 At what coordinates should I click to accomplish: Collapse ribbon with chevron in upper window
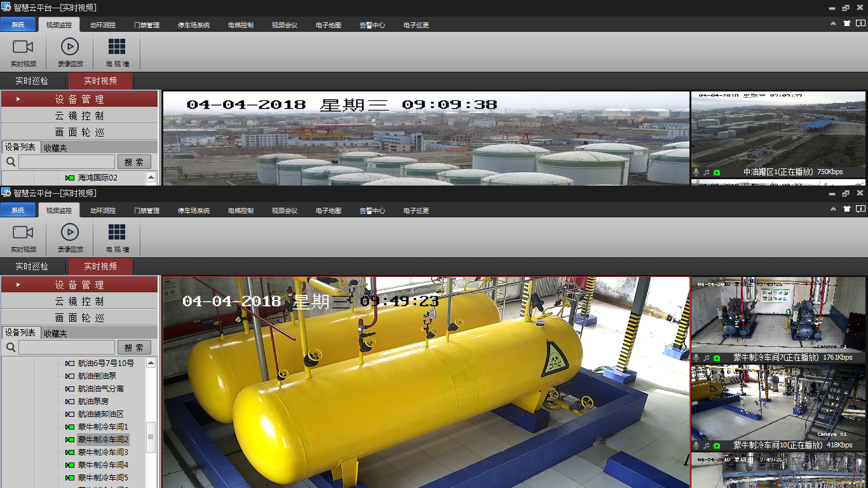coord(833,24)
